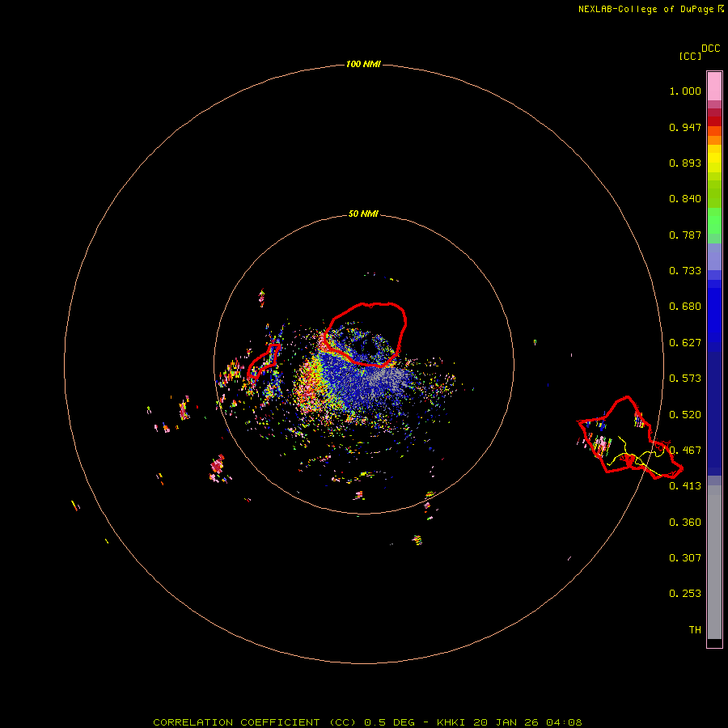Screen dimensions: 728x728
Task: Click the large red island outline near radar center
Action: (366, 335)
